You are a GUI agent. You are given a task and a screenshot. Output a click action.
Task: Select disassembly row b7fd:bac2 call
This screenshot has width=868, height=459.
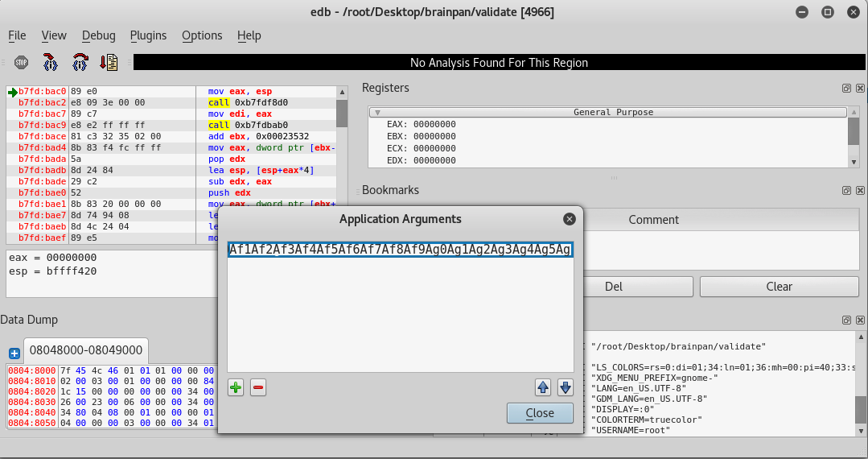tap(171, 102)
